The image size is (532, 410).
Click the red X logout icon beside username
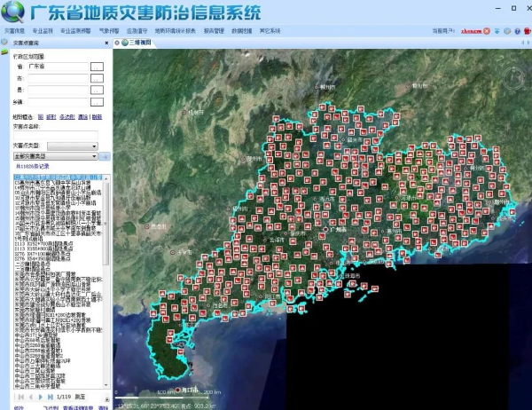point(487,31)
